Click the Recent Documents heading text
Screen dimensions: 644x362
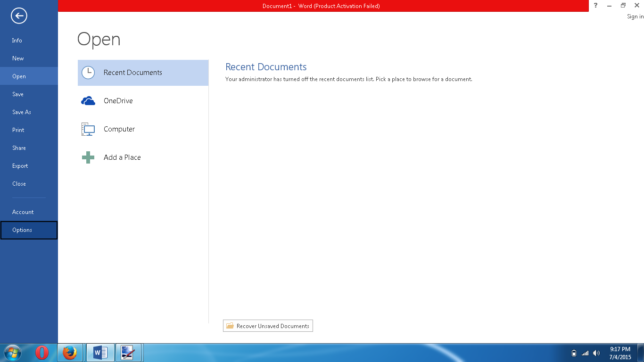pyautogui.click(x=266, y=67)
